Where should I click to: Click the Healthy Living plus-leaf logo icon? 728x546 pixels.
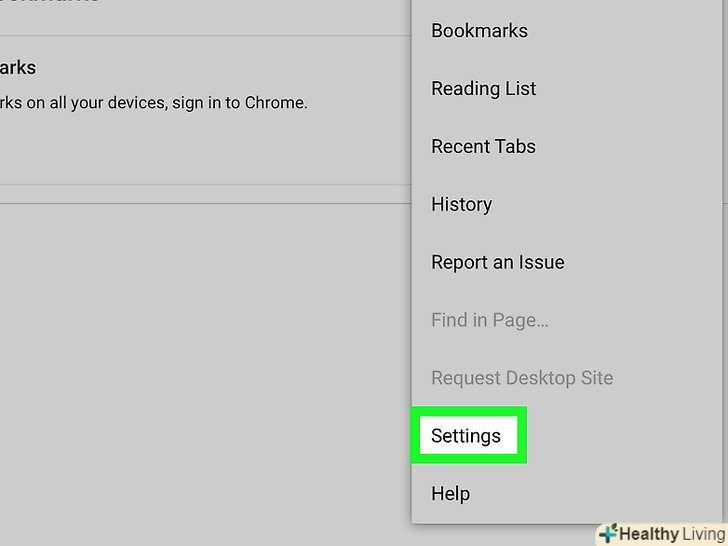click(607, 534)
